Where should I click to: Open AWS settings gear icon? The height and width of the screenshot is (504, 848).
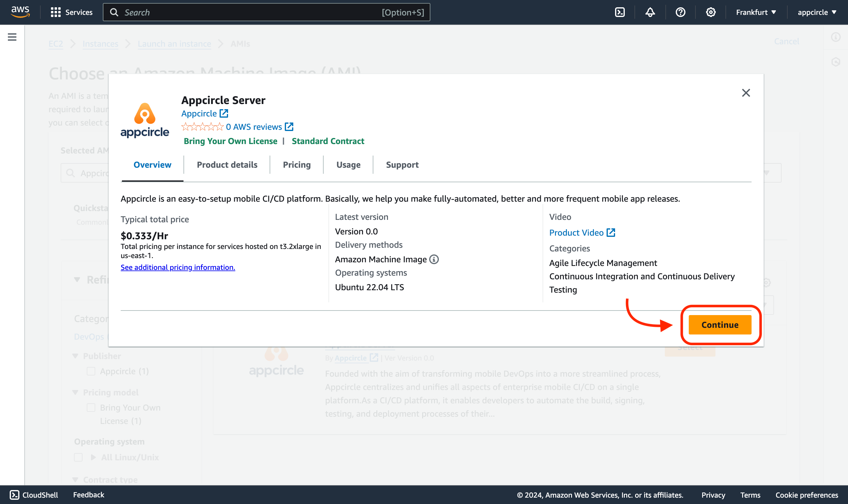tap(711, 12)
